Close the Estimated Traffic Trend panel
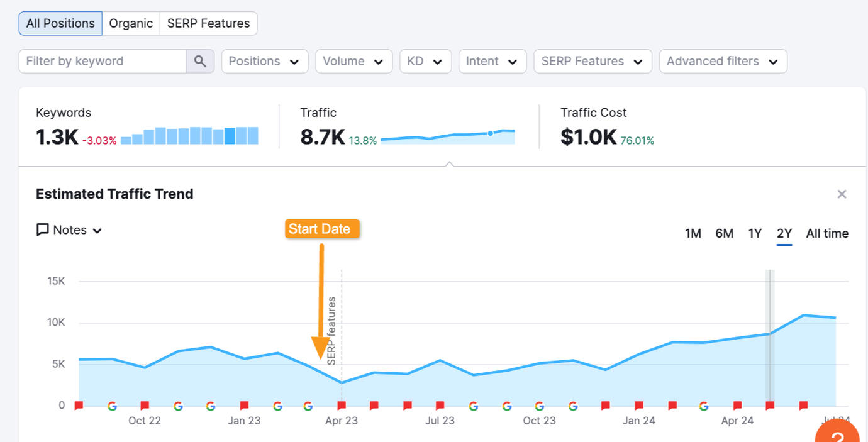Screen dimensions: 868x442 click(842, 194)
